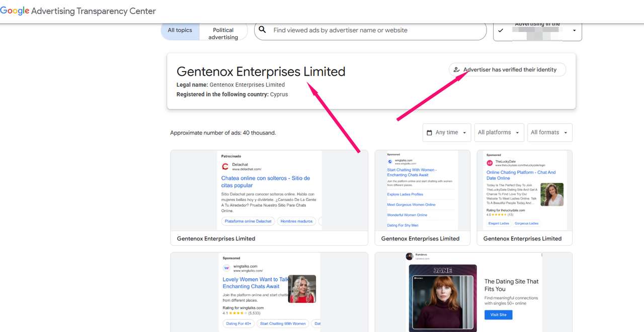The height and width of the screenshot is (332, 644).
Task: Open the advertising region dropdown arrow
Action: (574, 31)
